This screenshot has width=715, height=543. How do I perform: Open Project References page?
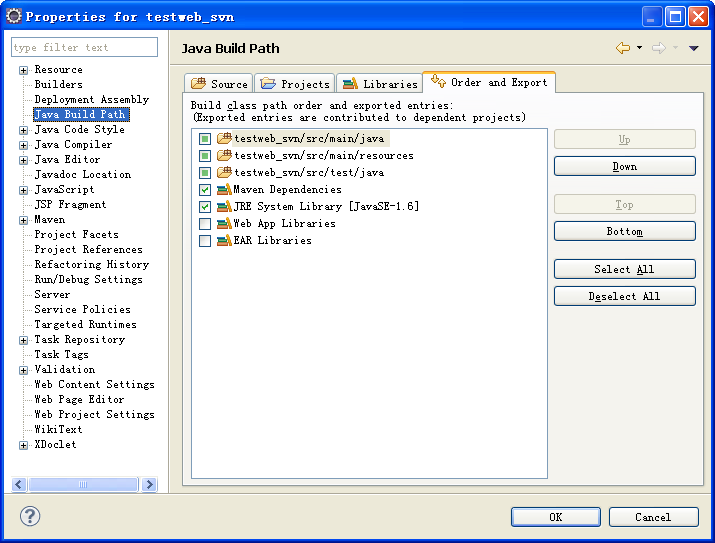click(88, 249)
